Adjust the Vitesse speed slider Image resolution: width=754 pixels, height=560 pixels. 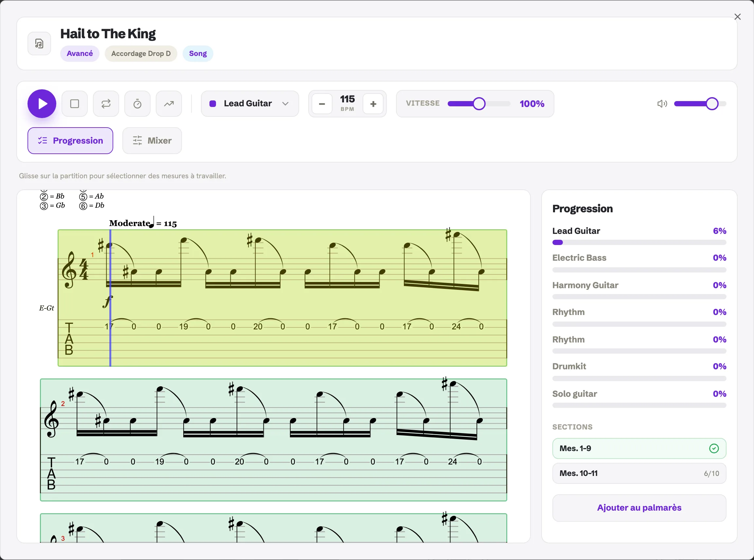click(x=479, y=104)
